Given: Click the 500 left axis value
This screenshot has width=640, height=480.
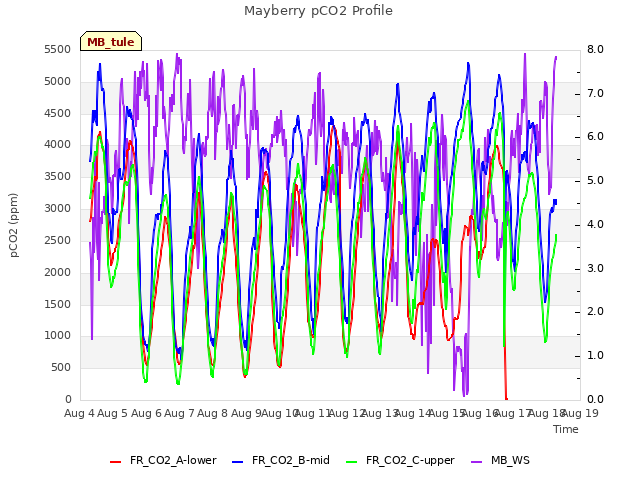Looking at the screenshot, I should 61,368.
